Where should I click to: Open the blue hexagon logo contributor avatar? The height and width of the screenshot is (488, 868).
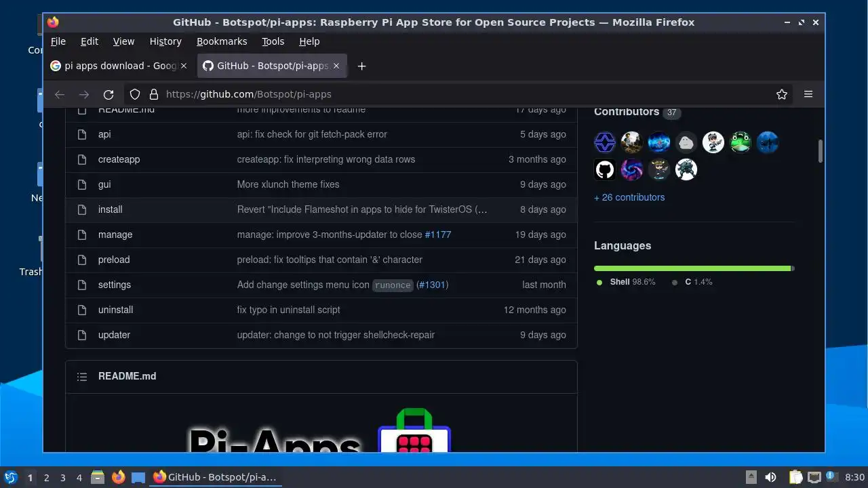click(605, 142)
